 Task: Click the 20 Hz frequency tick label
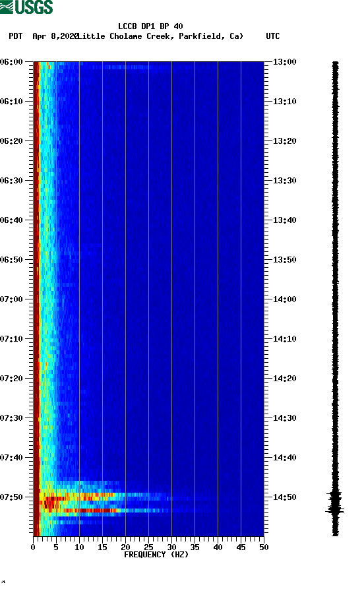(x=125, y=547)
